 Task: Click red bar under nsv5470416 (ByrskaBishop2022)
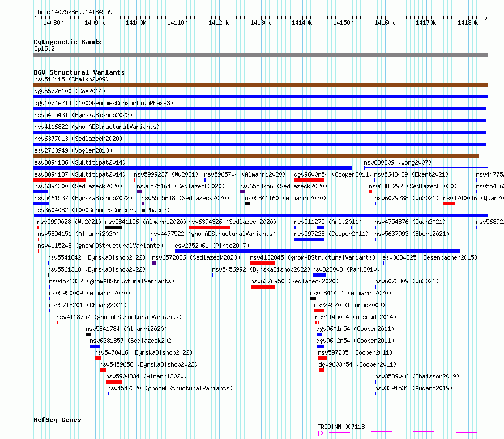point(98,358)
